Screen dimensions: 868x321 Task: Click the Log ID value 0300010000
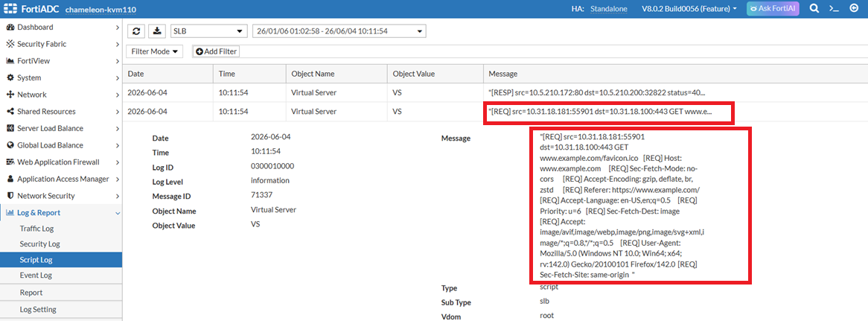pos(272,166)
